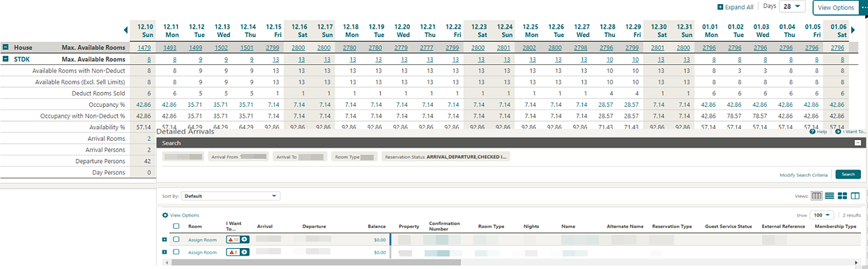
Task: Open the Show 100 results dropdown
Action: [821, 215]
